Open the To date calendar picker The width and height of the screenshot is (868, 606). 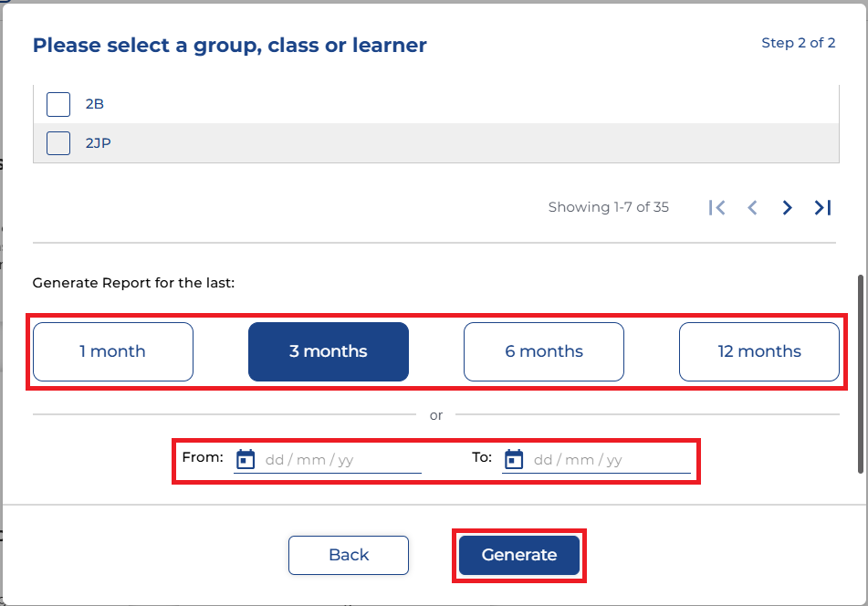pyautogui.click(x=514, y=459)
